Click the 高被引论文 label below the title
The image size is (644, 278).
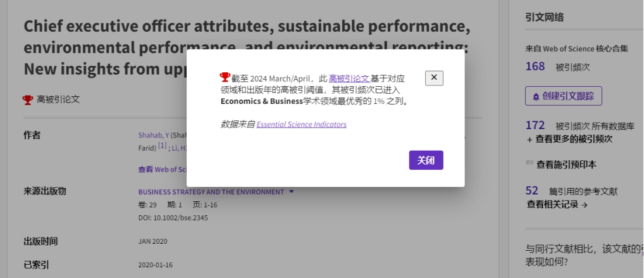point(58,99)
